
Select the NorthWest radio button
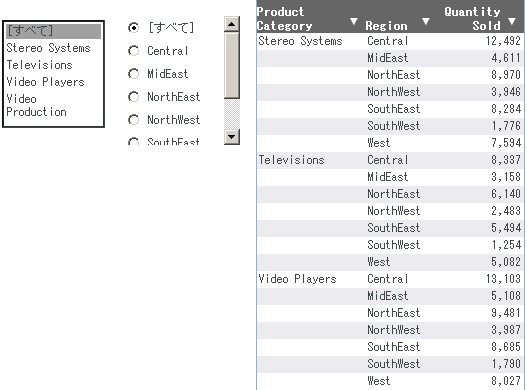pyautogui.click(x=133, y=120)
